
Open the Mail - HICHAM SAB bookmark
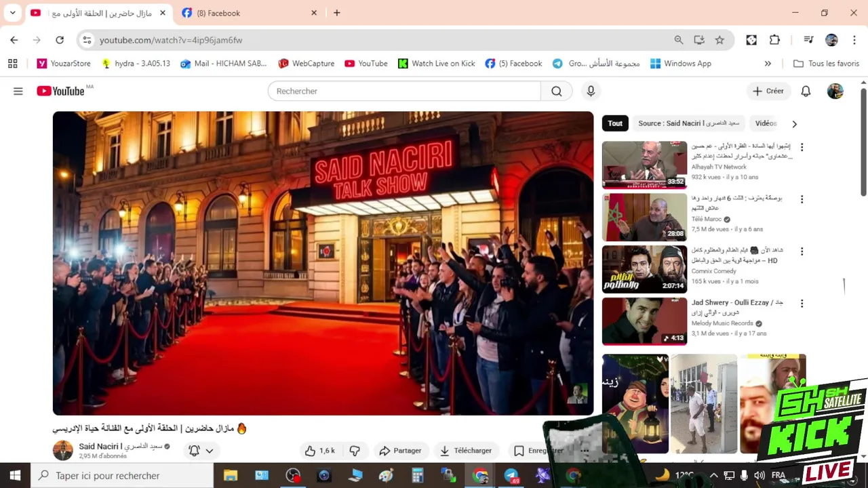tap(224, 63)
